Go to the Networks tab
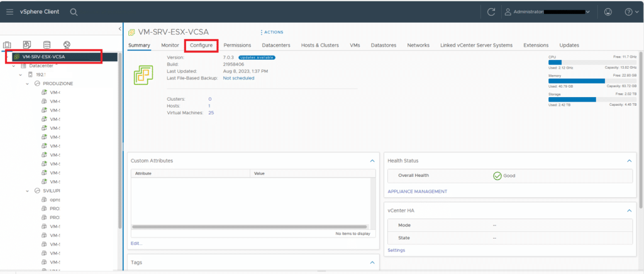Image resolution: width=644 pixels, height=274 pixels. point(418,45)
